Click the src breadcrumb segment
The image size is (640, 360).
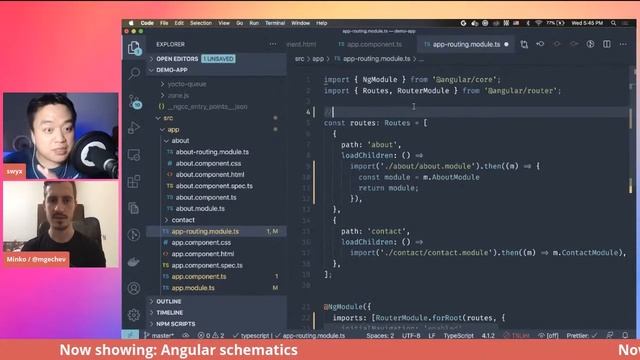pos(300,59)
